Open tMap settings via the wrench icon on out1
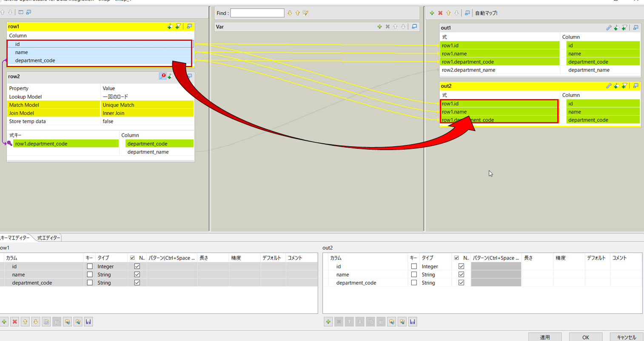This screenshot has width=644, height=341. pyautogui.click(x=608, y=27)
